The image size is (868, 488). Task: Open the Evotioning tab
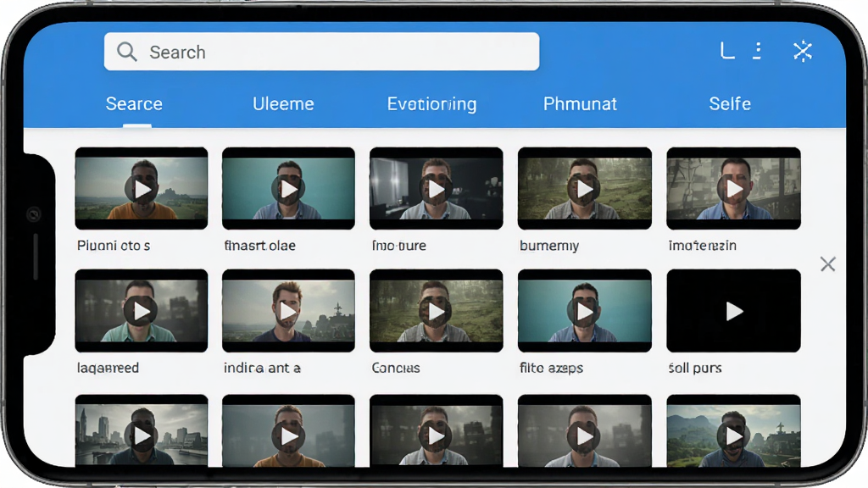[x=431, y=103]
